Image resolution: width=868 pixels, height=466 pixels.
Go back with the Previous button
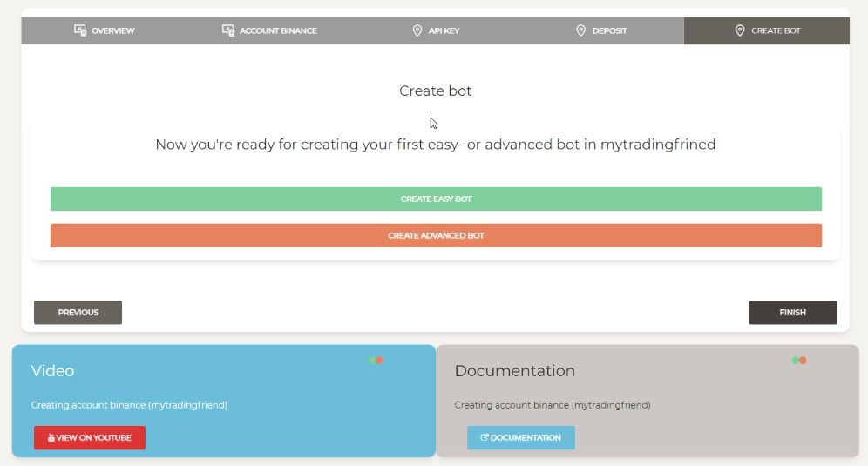(x=78, y=312)
